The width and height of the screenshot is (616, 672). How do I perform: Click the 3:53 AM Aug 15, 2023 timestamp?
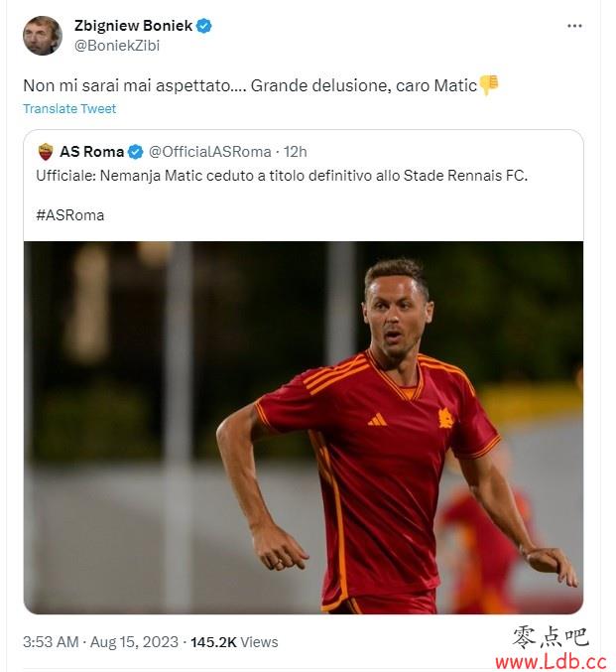(100, 642)
